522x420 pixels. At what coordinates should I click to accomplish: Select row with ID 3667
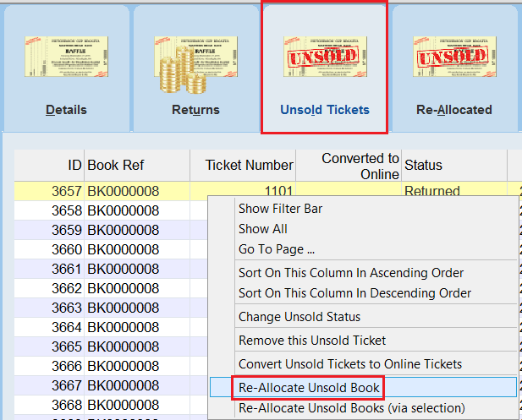(111, 385)
